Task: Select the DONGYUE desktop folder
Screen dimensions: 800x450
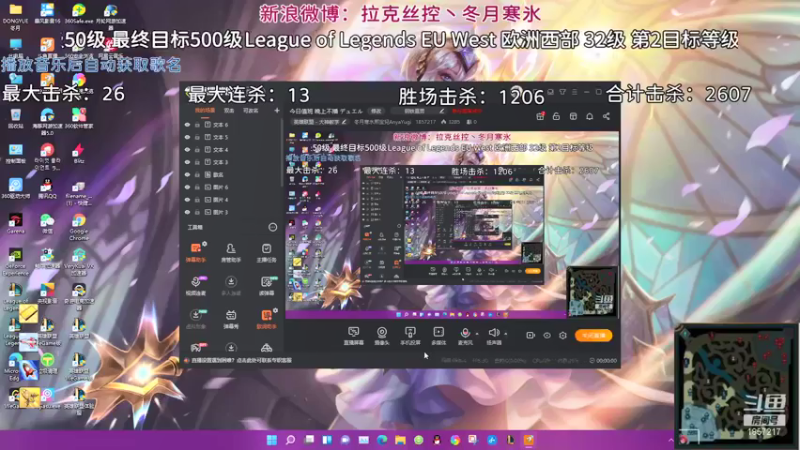Action: [x=15, y=16]
